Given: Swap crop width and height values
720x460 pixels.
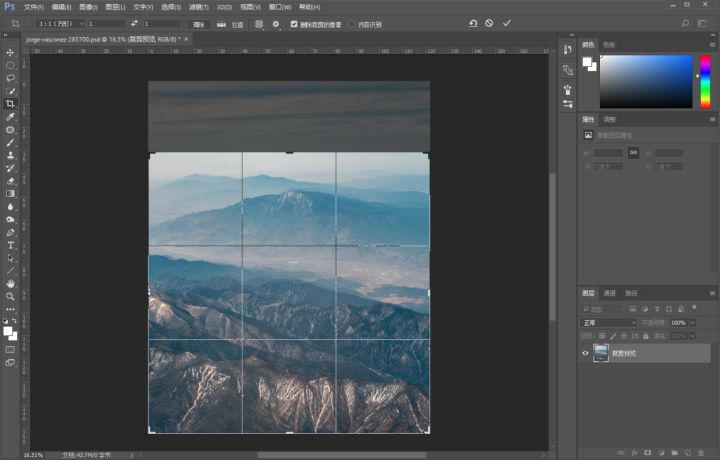Looking at the screenshot, I should click(134, 23).
